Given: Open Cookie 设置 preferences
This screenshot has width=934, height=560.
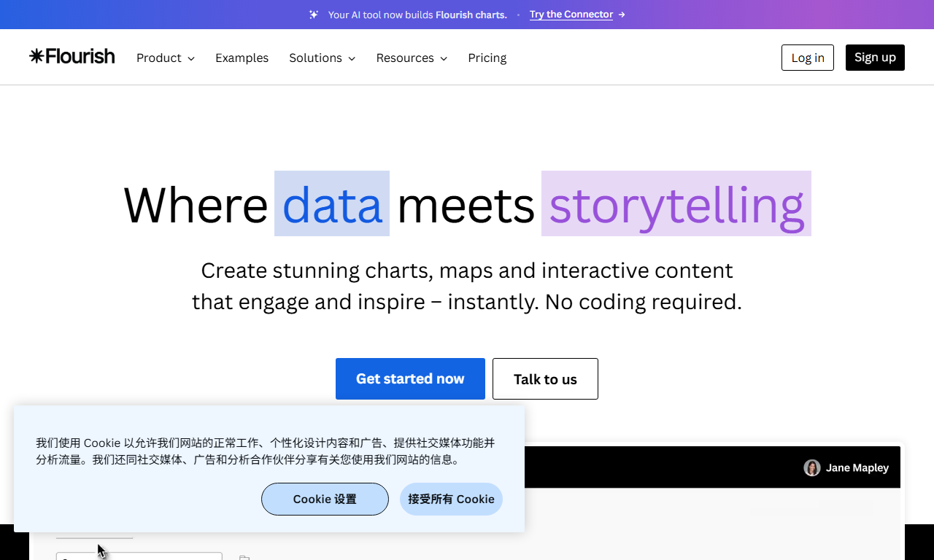Looking at the screenshot, I should coord(325,499).
